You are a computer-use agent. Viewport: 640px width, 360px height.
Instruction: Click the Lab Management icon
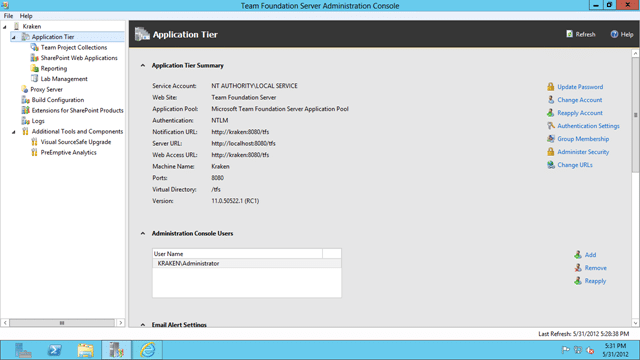pyautogui.click(x=35, y=79)
